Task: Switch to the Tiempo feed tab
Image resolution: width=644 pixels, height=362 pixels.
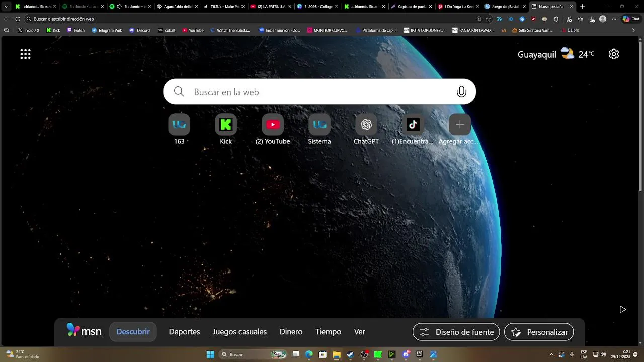Action: (x=328, y=332)
